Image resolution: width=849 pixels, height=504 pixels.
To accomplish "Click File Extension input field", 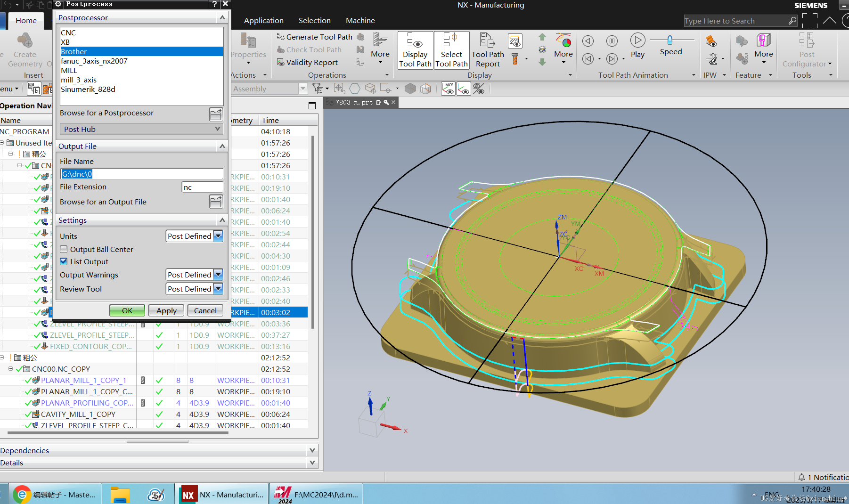I will (202, 187).
